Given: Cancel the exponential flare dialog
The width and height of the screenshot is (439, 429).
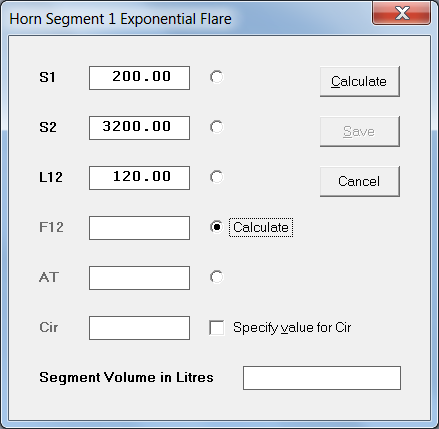Looking at the screenshot, I should click(x=360, y=181).
